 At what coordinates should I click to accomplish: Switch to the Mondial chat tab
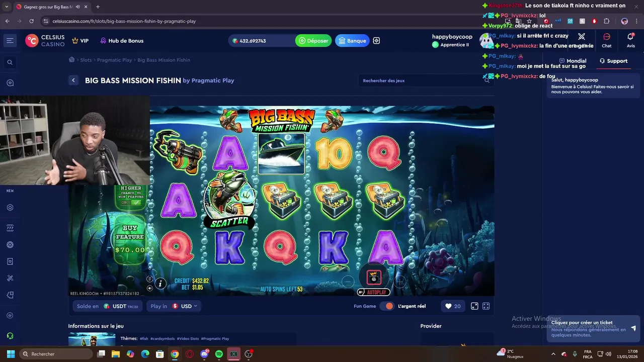(x=573, y=61)
